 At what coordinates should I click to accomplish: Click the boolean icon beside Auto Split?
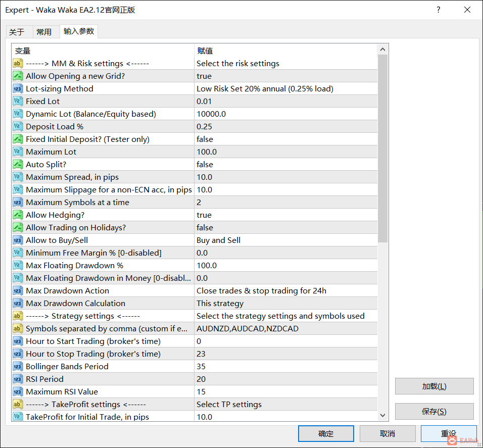18,165
